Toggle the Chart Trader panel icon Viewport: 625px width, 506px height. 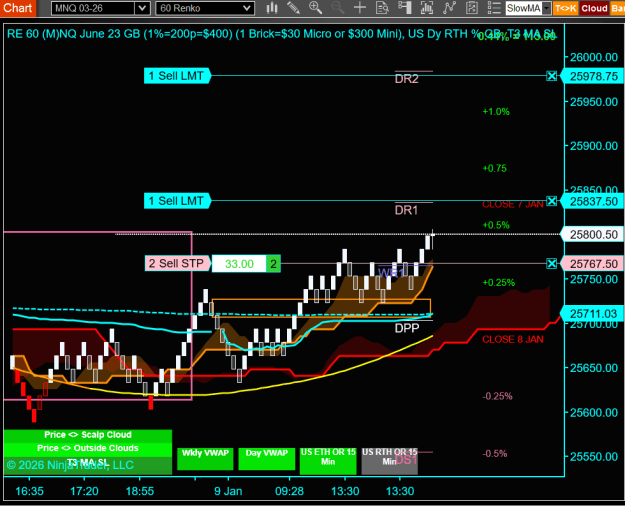[x=405, y=8]
